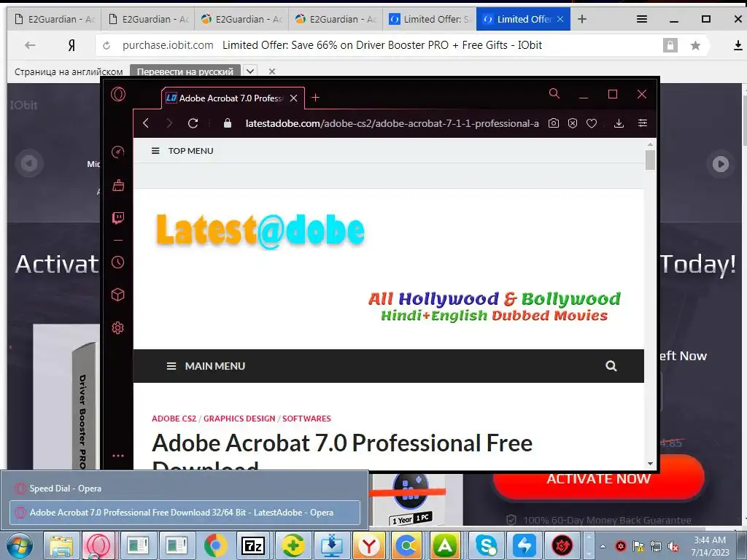This screenshot has height=560, width=747.
Task: Open 7-Zip from taskbar
Action: click(253, 545)
